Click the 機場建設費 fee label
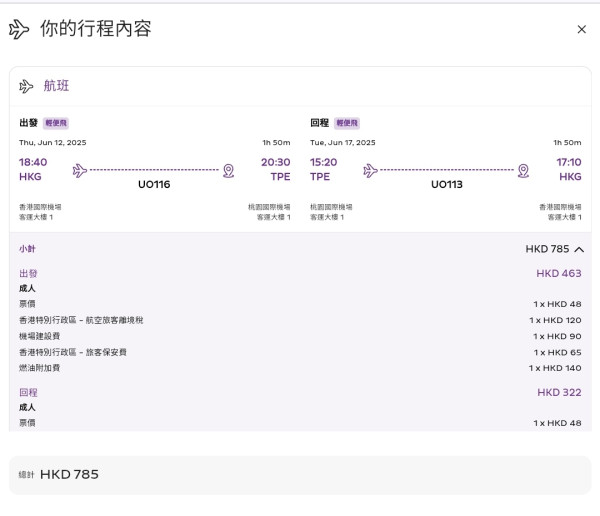The image size is (600, 516). (40, 336)
